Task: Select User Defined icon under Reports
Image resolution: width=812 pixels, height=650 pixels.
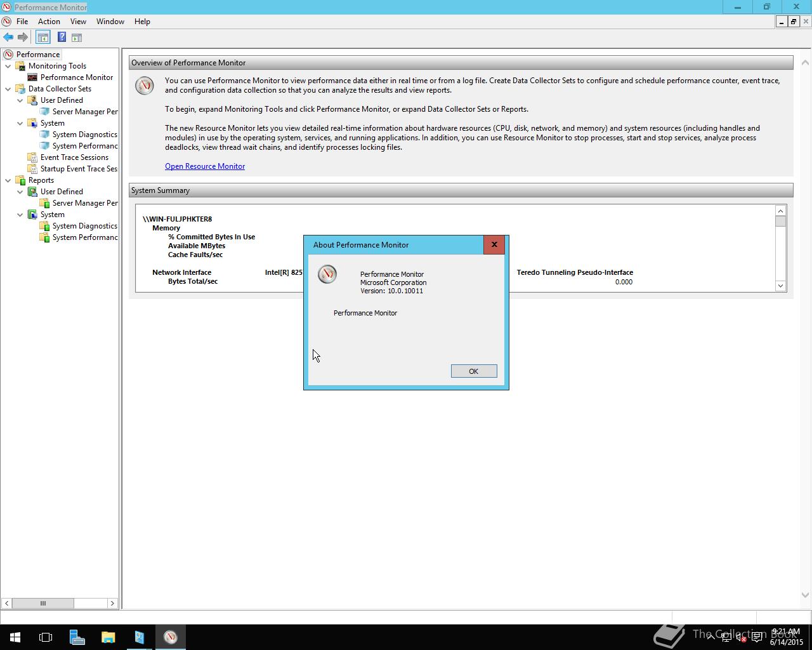Action: (x=32, y=192)
